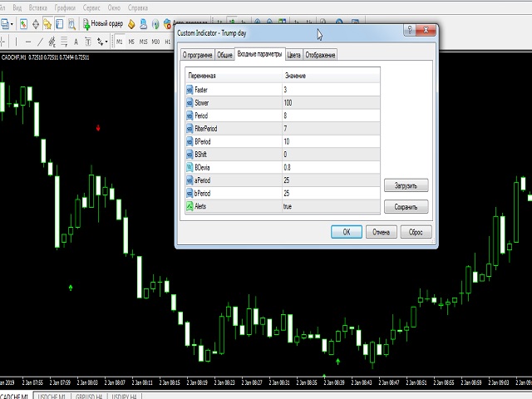Switch to the USDJPY,H4 chart tab
Image resolution: width=532 pixels, height=399 pixels.
[x=124, y=396]
